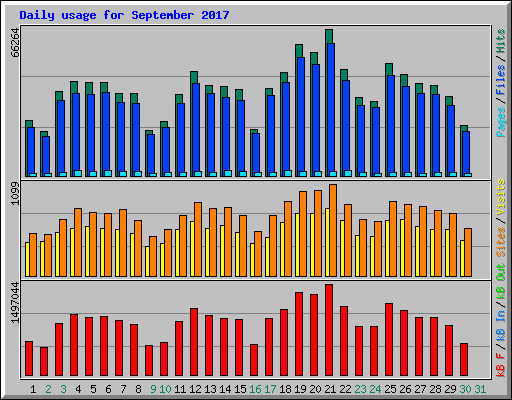Click the cyan pages bar for day 4
The width and height of the screenshot is (512, 400).
pyautogui.click(x=78, y=173)
